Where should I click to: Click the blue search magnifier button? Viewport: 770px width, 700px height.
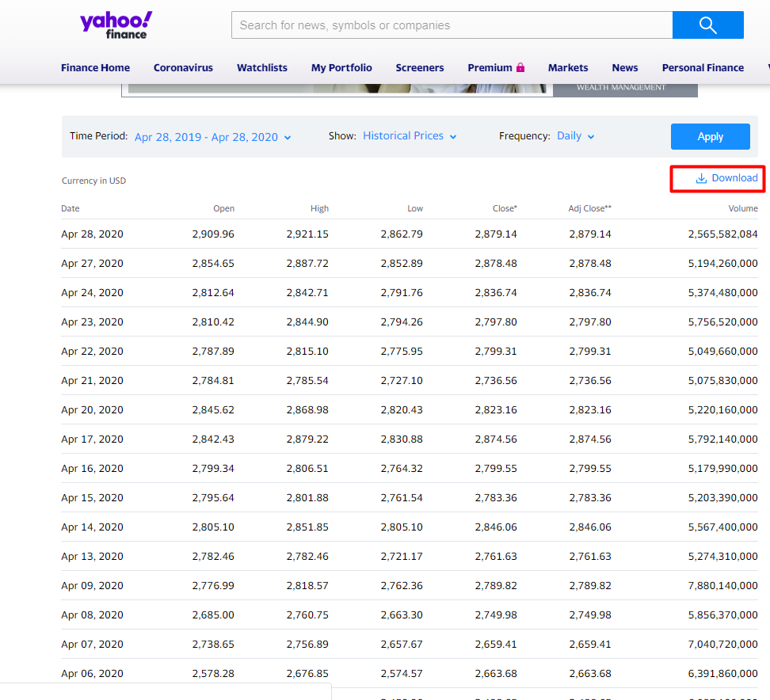(x=707, y=25)
